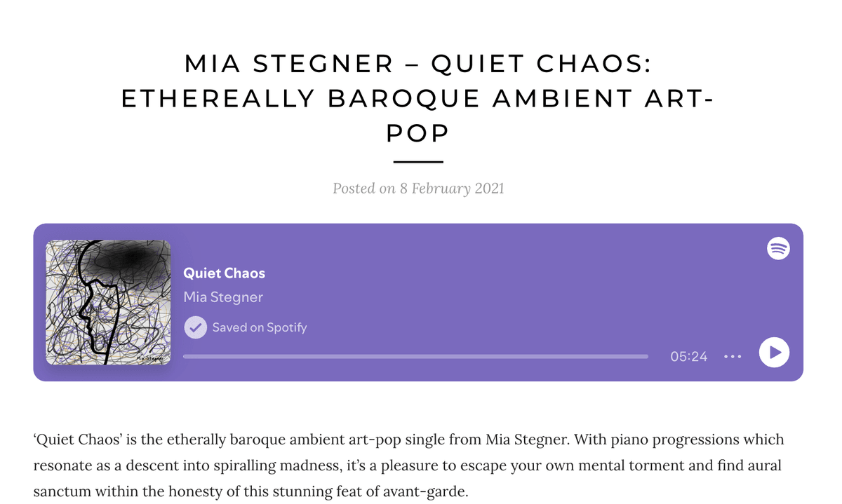Play the Quiet Chaos track

pos(774,352)
